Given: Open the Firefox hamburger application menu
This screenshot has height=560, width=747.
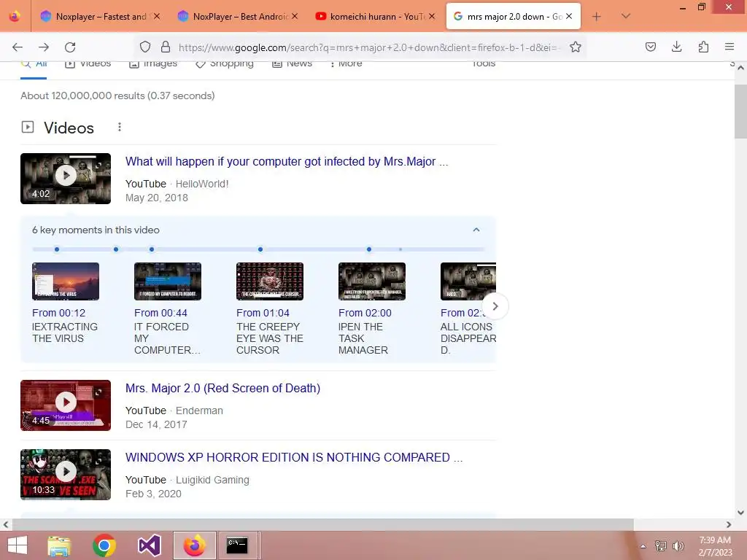Looking at the screenshot, I should coord(729,47).
